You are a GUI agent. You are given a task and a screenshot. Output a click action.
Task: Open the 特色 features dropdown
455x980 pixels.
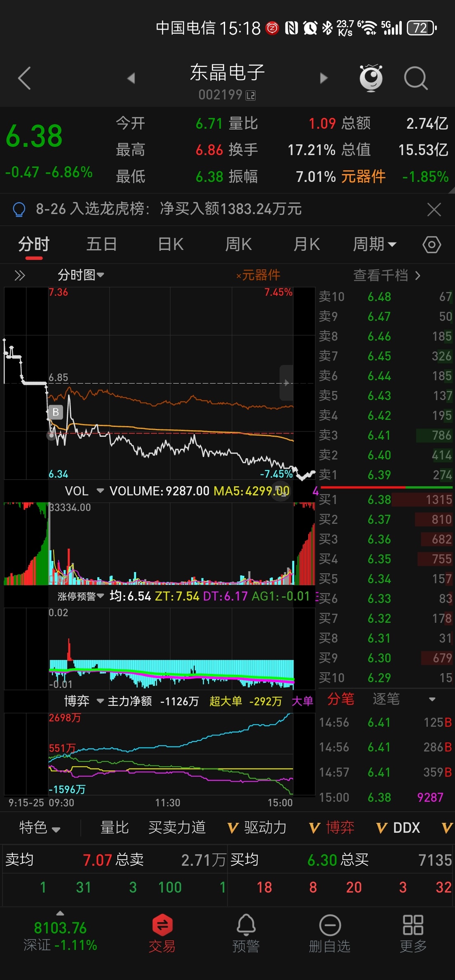tap(40, 828)
